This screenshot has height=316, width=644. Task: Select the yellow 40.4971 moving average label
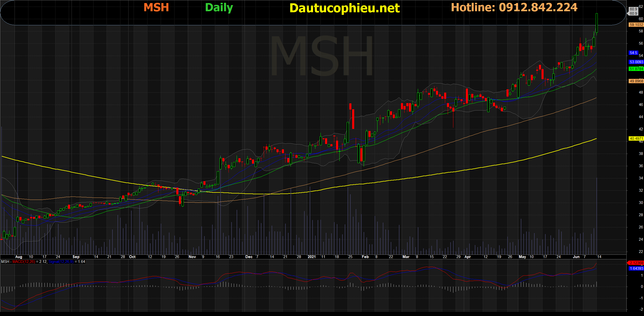[x=636, y=139]
